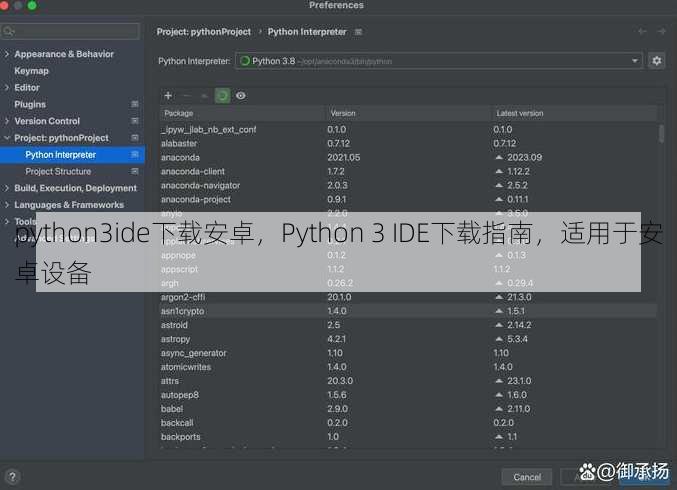Select the anaconda-navigator package row
This screenshot has height=490, width=677.
tap(409, 185)
